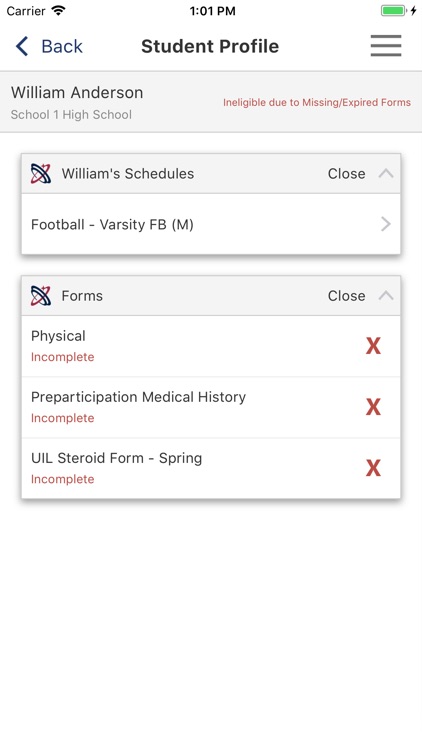Open the hamburger menu icon
Screen dimensions: 422x750
click(x=386, y=46)
